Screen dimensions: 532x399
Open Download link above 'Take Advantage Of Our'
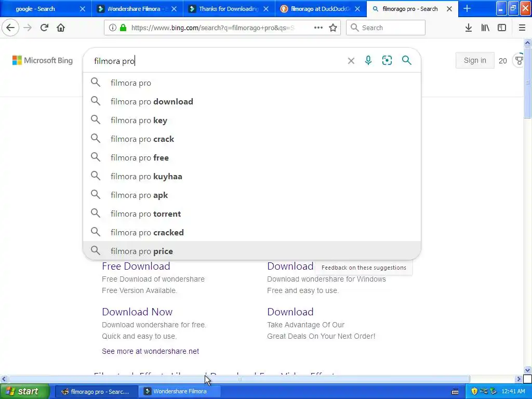click(290, 312)
